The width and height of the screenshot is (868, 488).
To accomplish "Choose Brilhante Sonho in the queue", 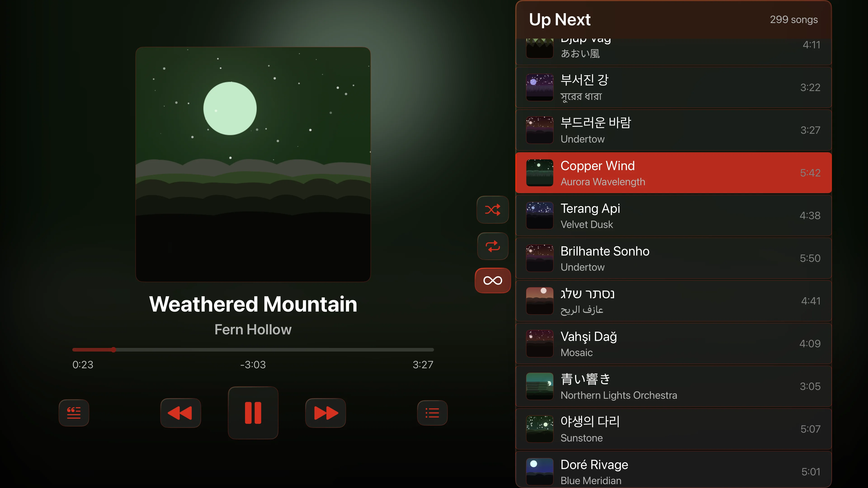I will click(674, 258).
